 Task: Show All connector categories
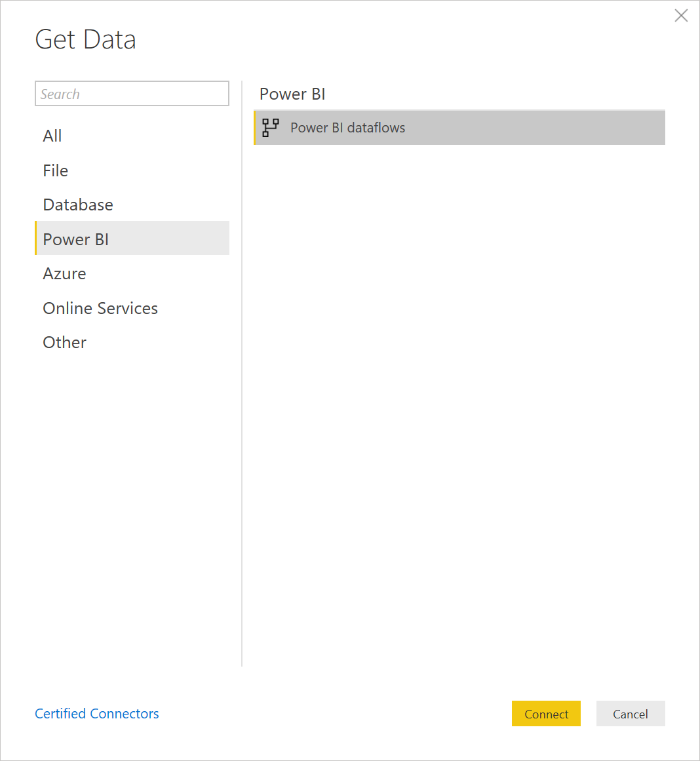pos(52,136)
